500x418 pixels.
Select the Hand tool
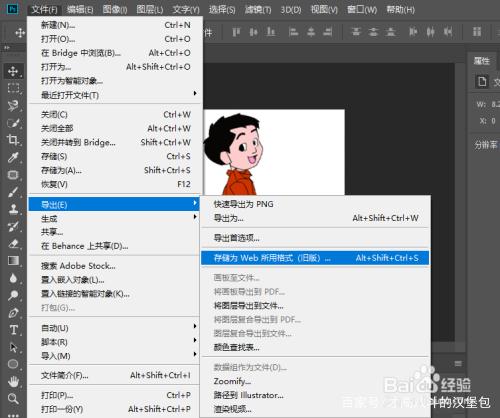point(13,381)
